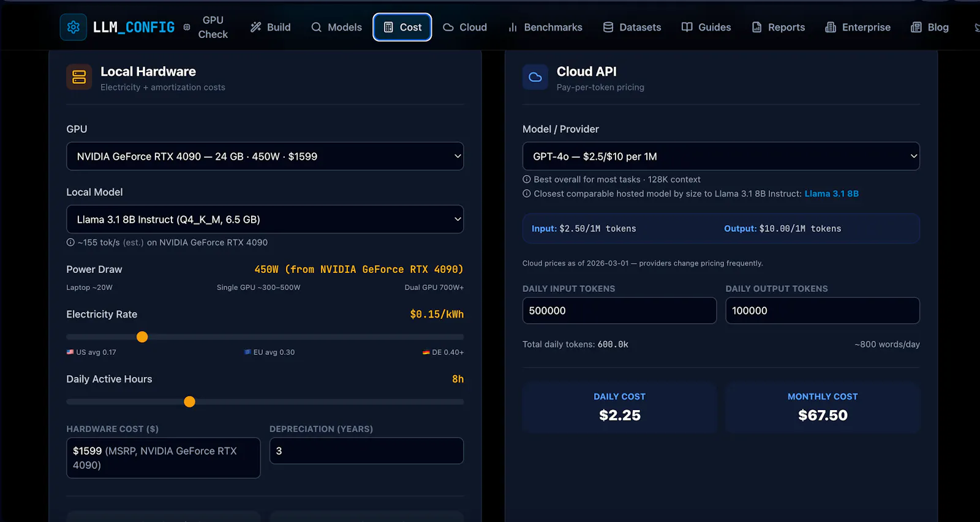980x522 pixels.
Task: Click the 8h daily hours value
Action: point(458,379)
